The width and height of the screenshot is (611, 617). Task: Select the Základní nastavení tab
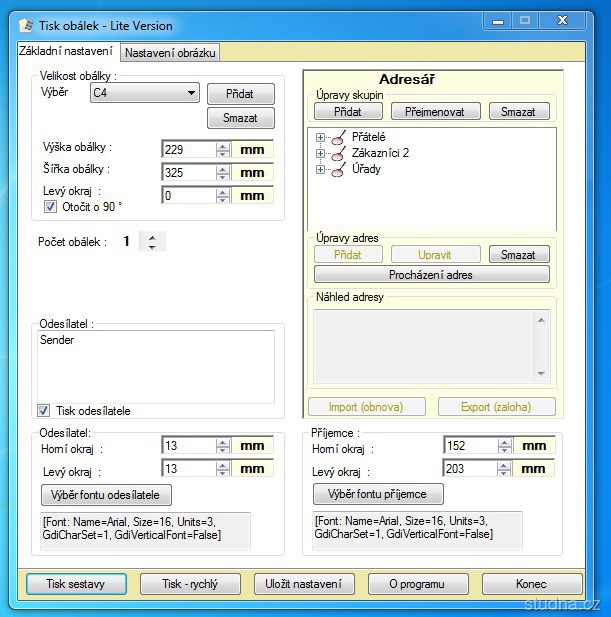coord(66,52)
